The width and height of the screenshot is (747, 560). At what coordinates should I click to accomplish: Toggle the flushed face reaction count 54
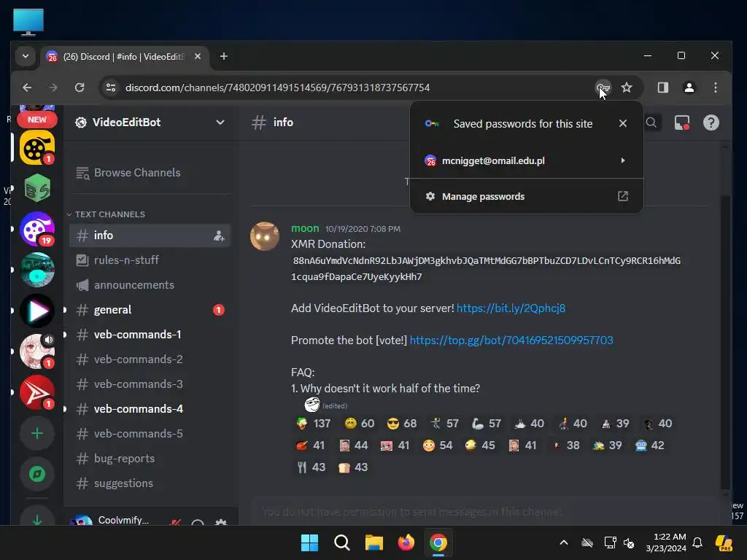pos(438,446)
